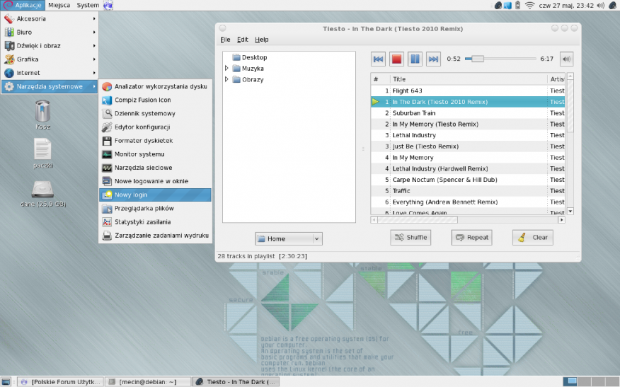Sort playlist by Title column header
Image resolution: width=620 pixels, height=387 pixels.
pyautogui.click(x=469, y=79)
